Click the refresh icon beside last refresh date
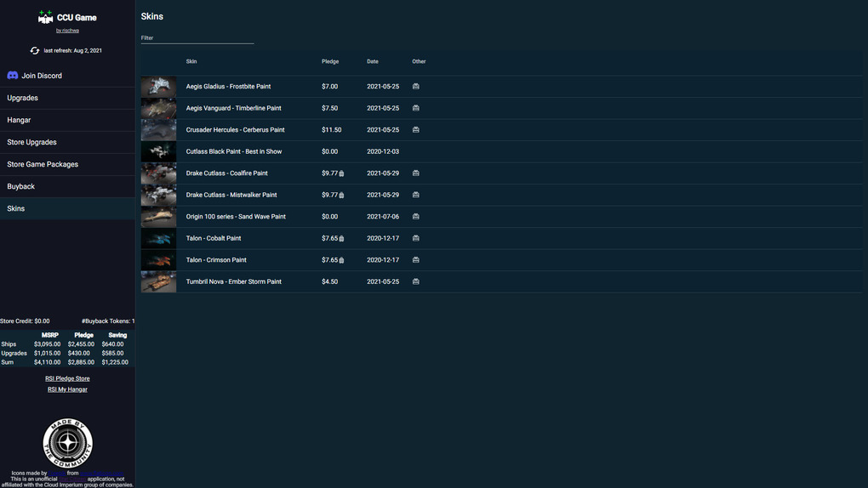 [35, 51]
